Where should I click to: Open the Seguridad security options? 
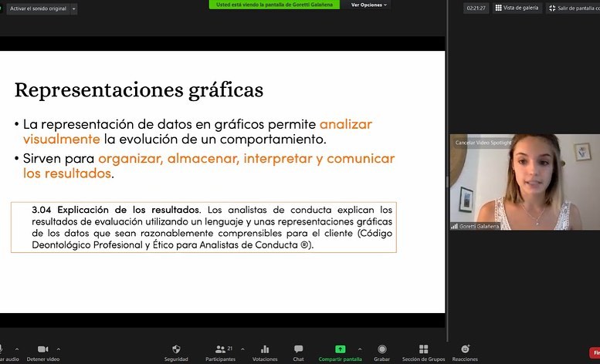(x=176, y=350)
